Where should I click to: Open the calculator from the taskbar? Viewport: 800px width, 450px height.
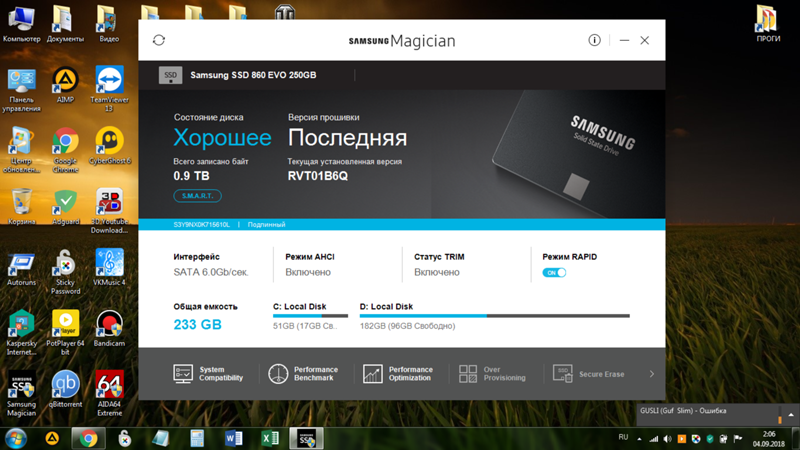[197, 438]
